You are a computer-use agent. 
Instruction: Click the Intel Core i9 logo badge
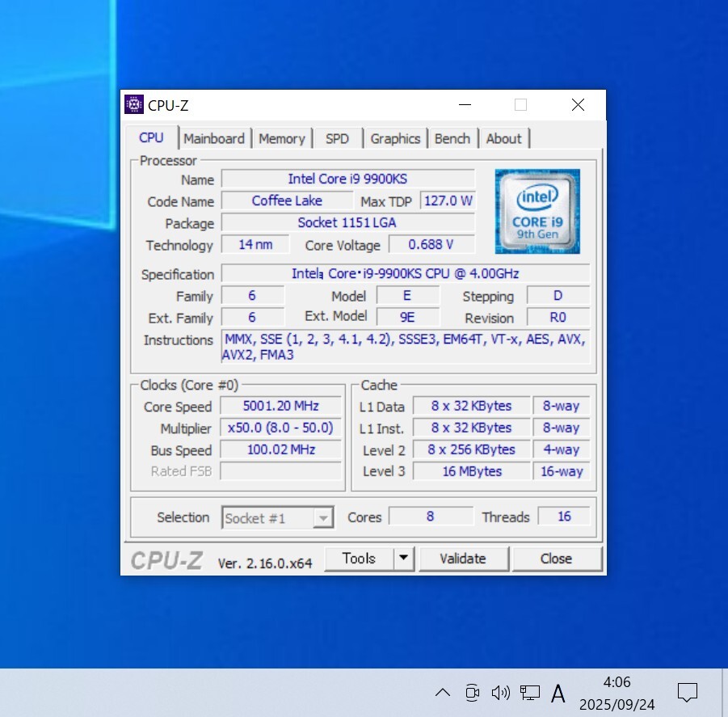537,212
